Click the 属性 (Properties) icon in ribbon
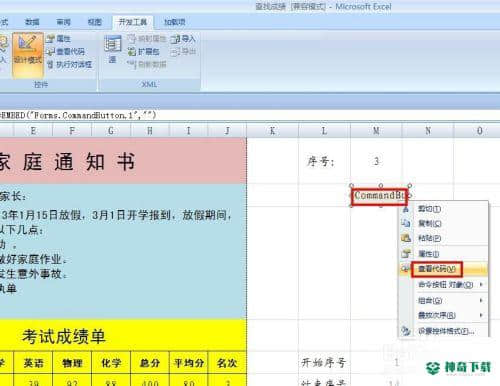This screenshot has height=386, width=500. (x=59, y=39)
